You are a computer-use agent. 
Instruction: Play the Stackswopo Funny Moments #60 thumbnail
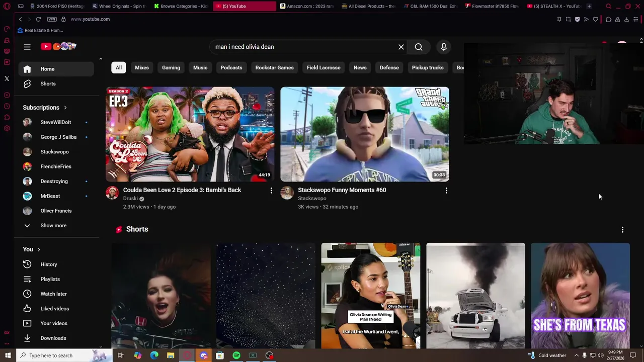click(365, 134)
